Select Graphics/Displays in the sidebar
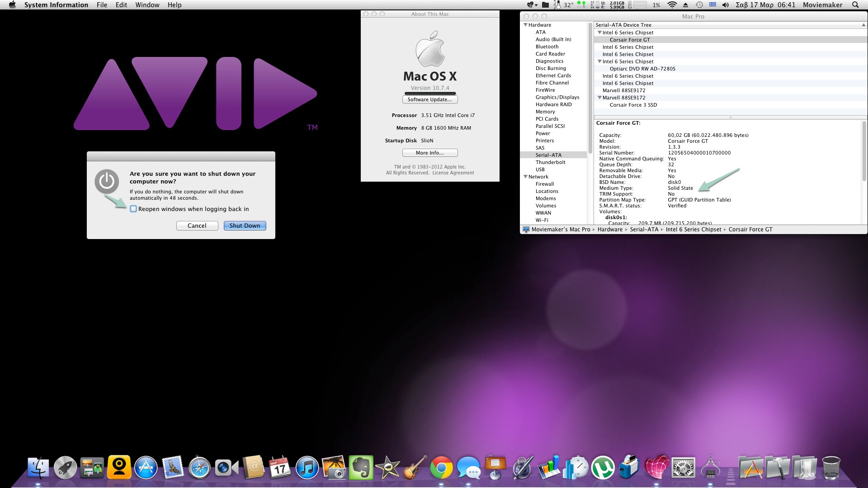868x488 pixels. 557,97
